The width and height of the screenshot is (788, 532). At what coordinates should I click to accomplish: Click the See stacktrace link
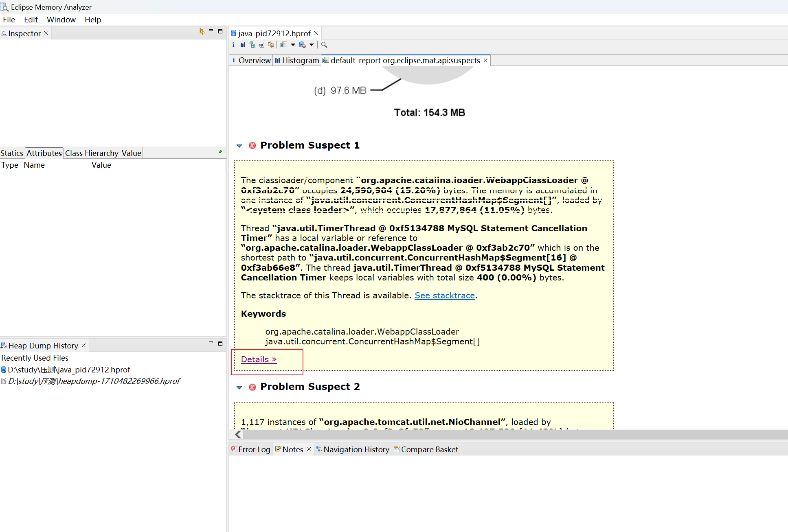coord(445,296)
